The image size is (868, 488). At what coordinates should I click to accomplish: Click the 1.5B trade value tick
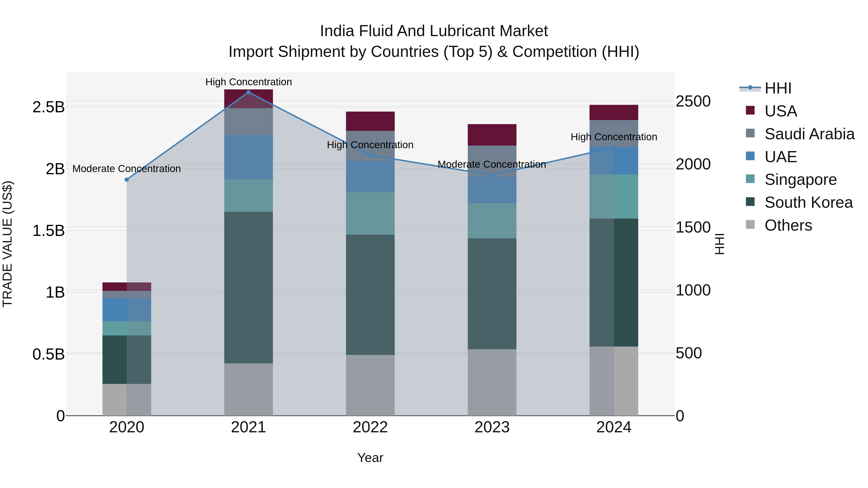coord(48,231)
